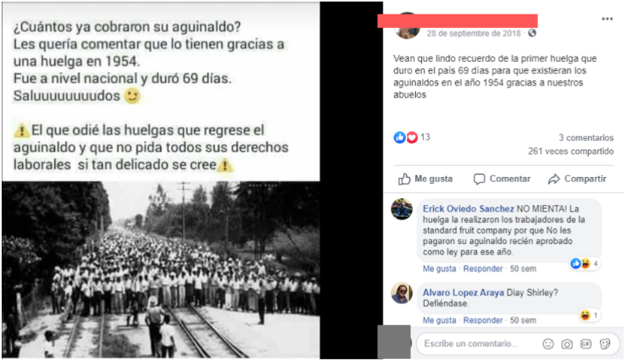Viewport: 644px width, 364px height.
Task: Open the black-and-white strike crowd photo
Action: point(161,270)
